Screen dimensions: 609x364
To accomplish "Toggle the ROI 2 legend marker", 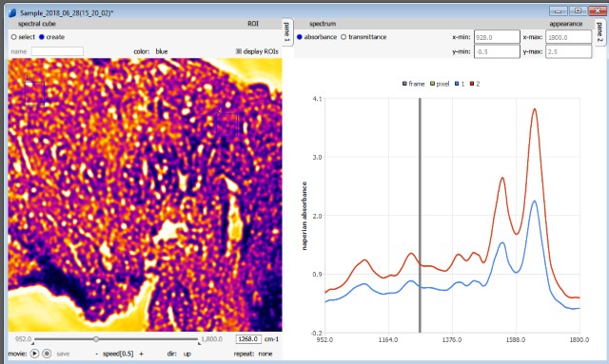I will click(x=472, y=84).
